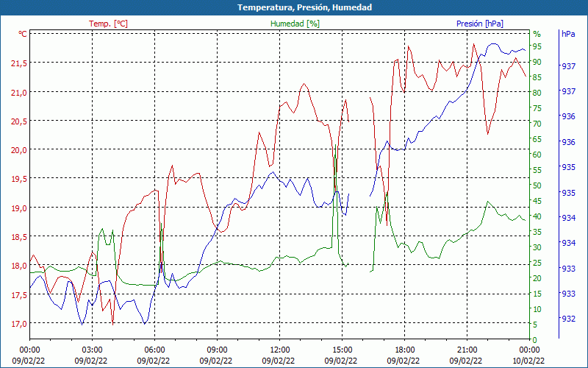Viewport: 588px width, 368px height.
Task: Select the '75' humidity tick label
Action: click(537, 108)
